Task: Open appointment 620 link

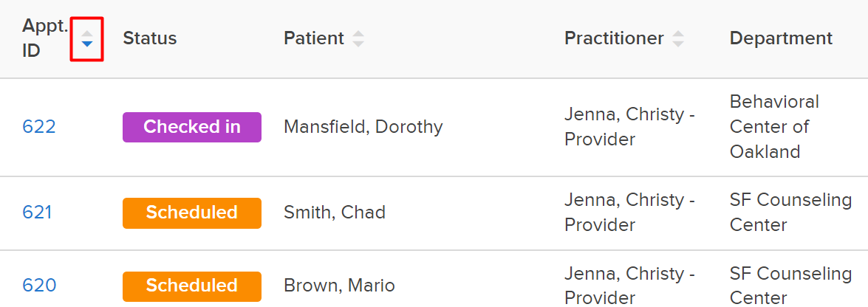Action: tap(38, 286)
